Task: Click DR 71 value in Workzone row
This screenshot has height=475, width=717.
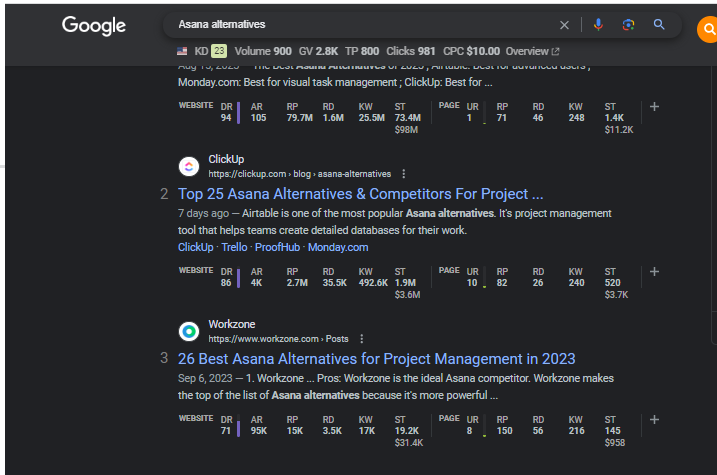Action: point(225,431)
